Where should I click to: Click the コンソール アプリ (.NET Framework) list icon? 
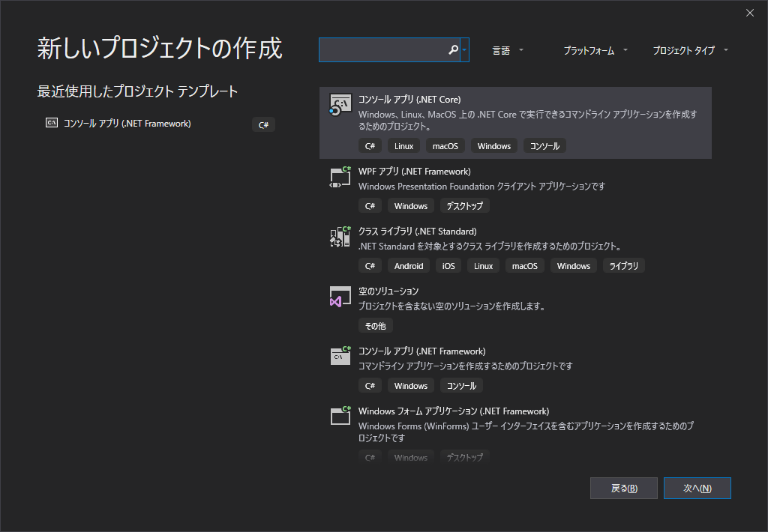click(340, 357)
